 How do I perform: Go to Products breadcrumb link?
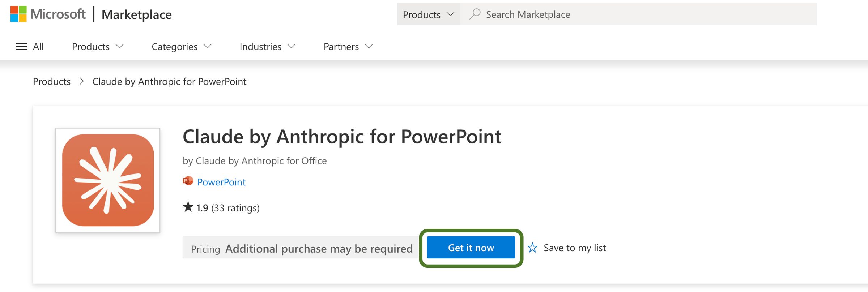tap(52, 81)
